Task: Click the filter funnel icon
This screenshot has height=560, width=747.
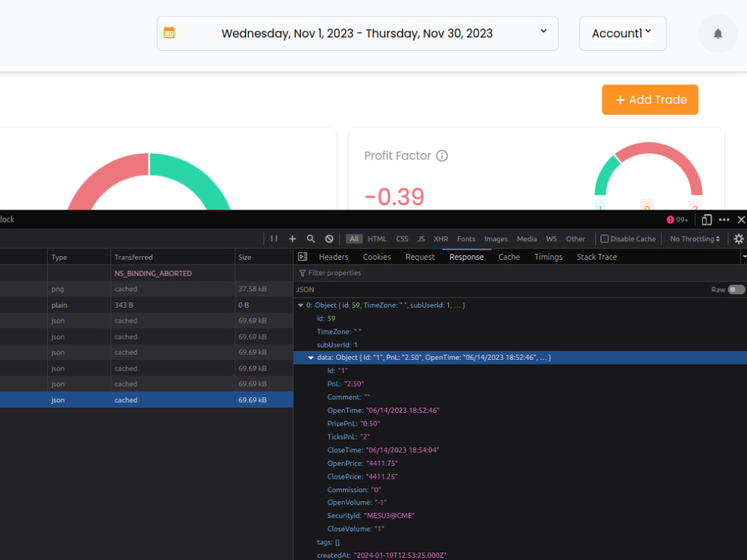Action: point(302,273)
